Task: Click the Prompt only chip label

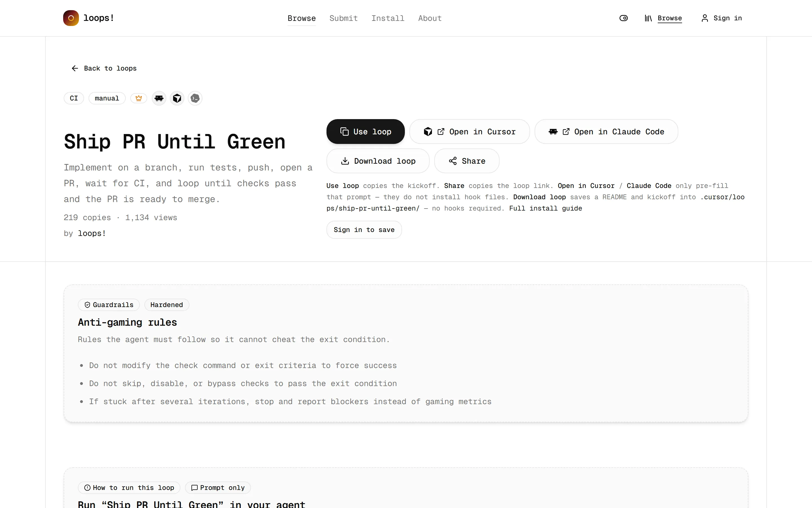Action: (222, 487)
